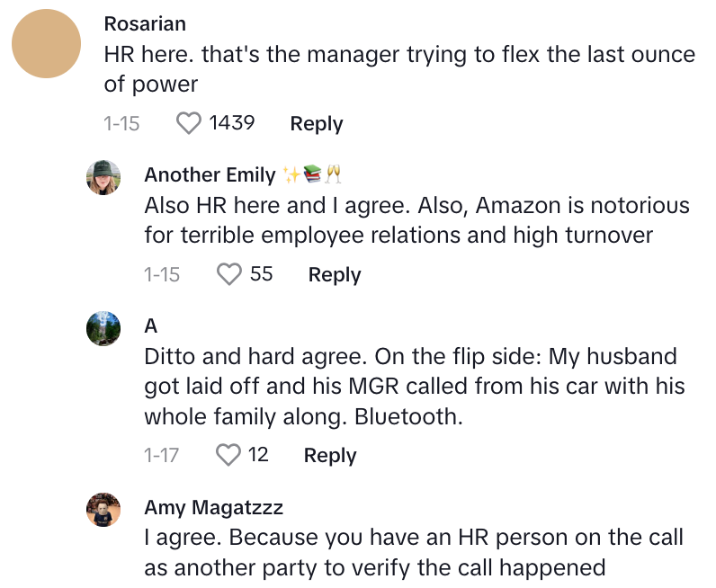Select the 12 likes count

(258, 455)
